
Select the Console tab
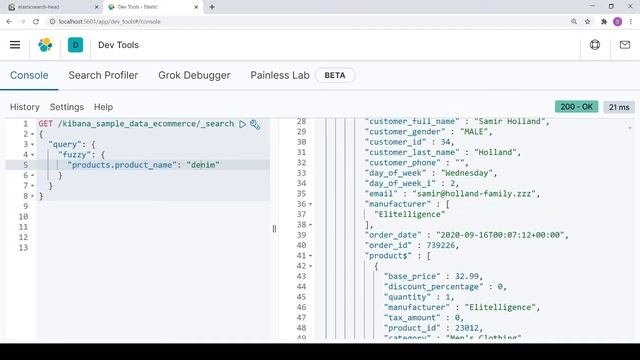click(29, 75)
